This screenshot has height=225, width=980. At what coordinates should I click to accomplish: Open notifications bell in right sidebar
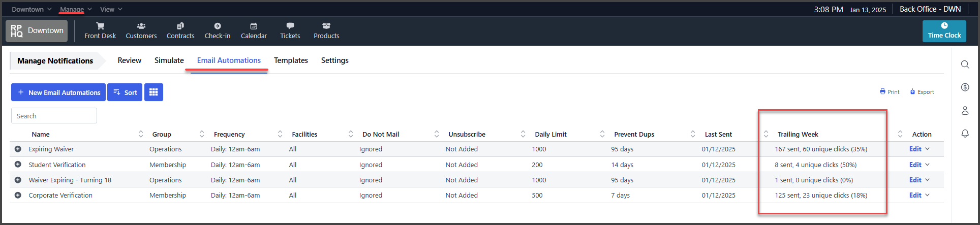(965, 134)
